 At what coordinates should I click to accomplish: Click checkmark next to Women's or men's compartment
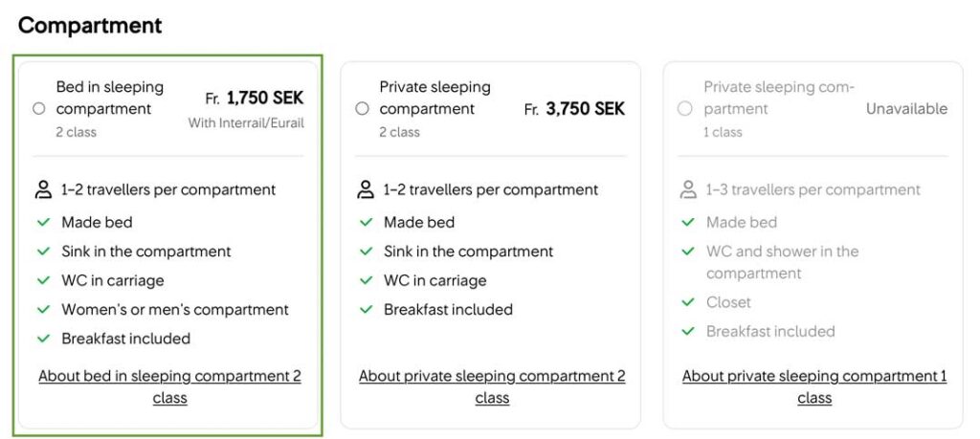point(43,310)
